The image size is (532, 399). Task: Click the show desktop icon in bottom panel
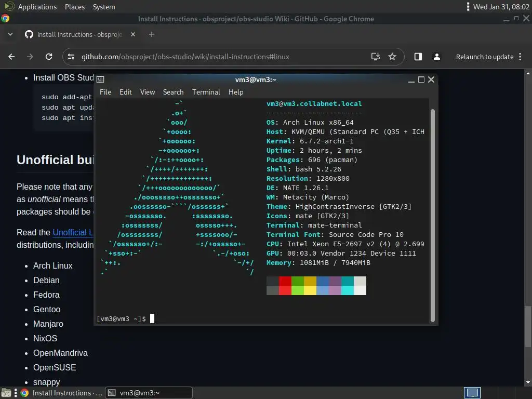pyautogui.click(x=6, y=393)
